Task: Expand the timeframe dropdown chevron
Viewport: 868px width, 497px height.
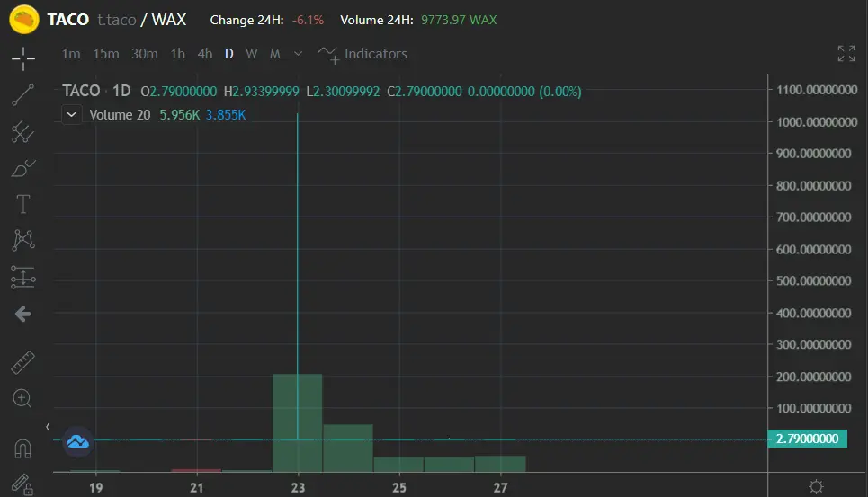Action: [x=298, y=54]
